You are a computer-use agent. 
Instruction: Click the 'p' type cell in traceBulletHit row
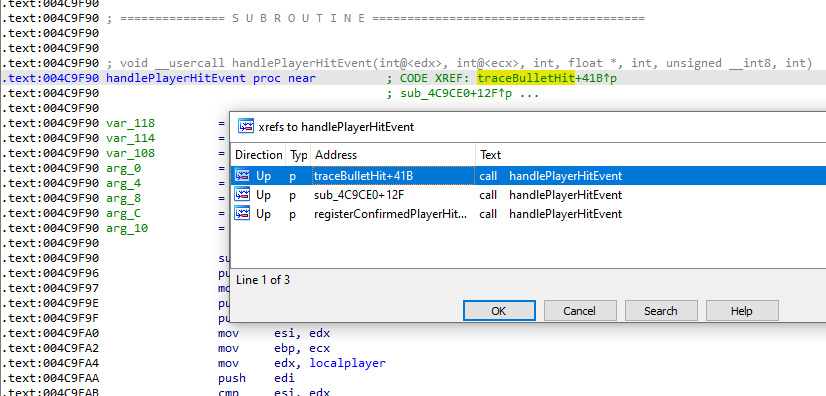(x=292, y=176)
